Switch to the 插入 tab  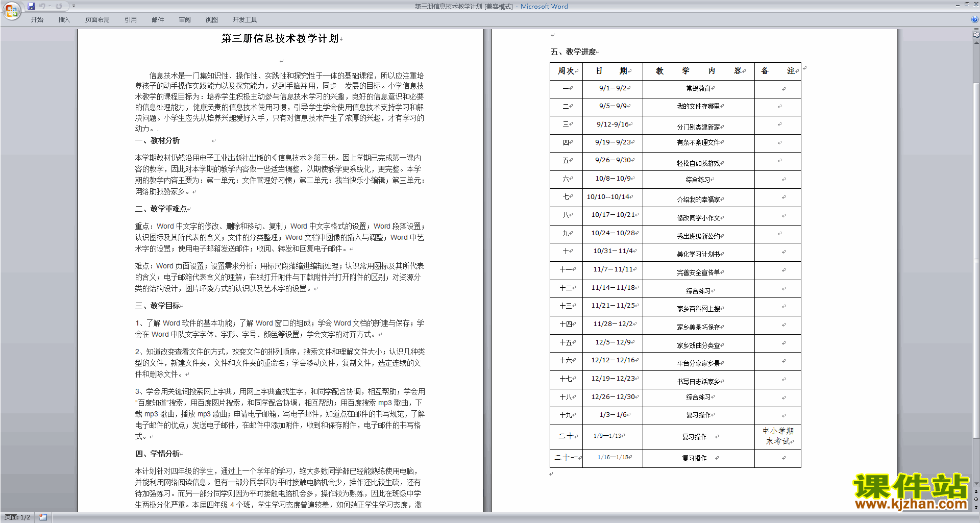click(64, 20)
